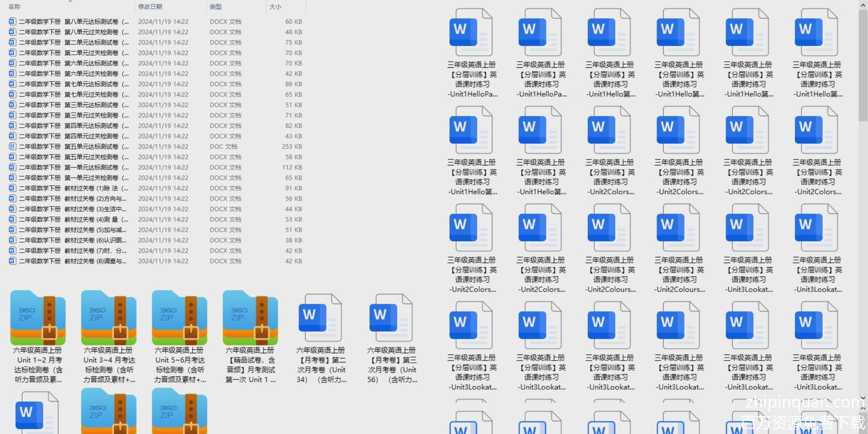Select the Unit 3~4 月考 ZIP archive icon
Screen dimensions: 868x434
click(x=109, y=318)
